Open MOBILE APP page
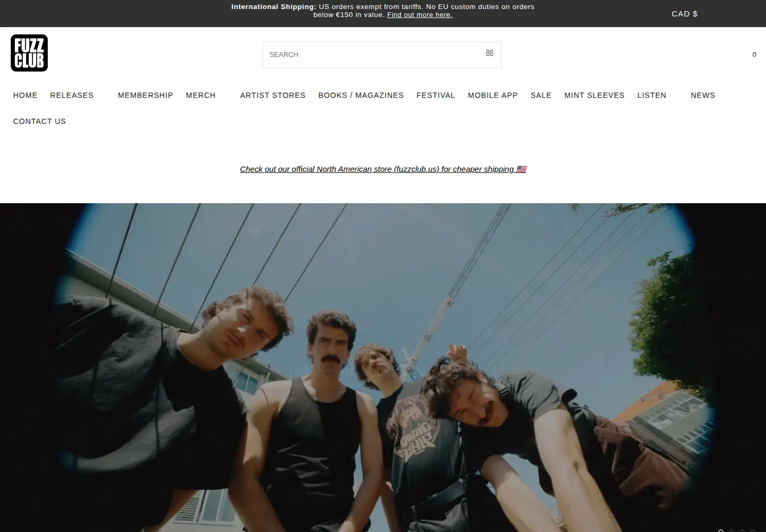Image resolution: width=766 pixels, height=532 pixels. pos(493,95)
